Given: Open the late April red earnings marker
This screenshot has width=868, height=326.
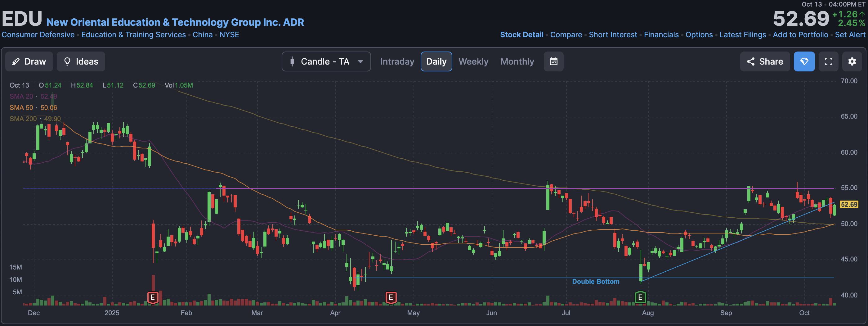Looking at the screenshot, I should coord(391,298).
